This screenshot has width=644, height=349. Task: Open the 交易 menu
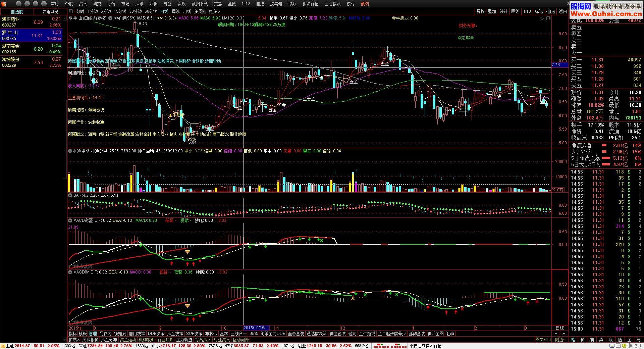218,4
